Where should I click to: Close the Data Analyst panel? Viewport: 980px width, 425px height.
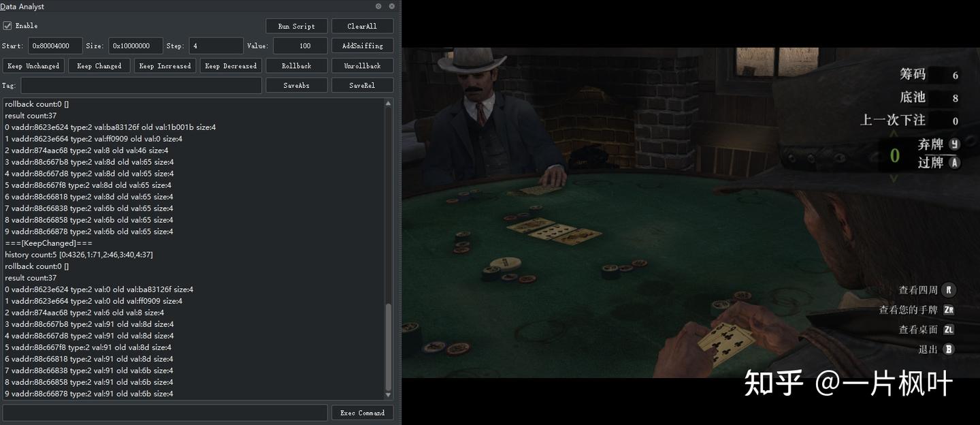tap(392, 6)
